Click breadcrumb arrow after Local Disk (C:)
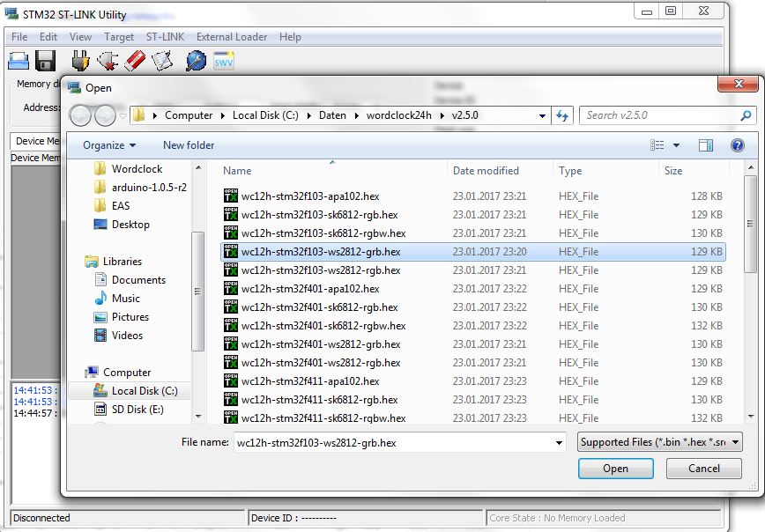This screenshot has width=765, height=532. pos(308,115)
